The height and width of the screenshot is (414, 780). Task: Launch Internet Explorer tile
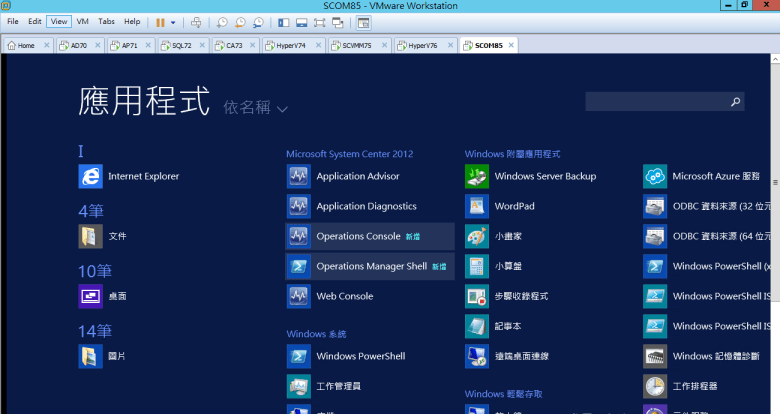143,176
